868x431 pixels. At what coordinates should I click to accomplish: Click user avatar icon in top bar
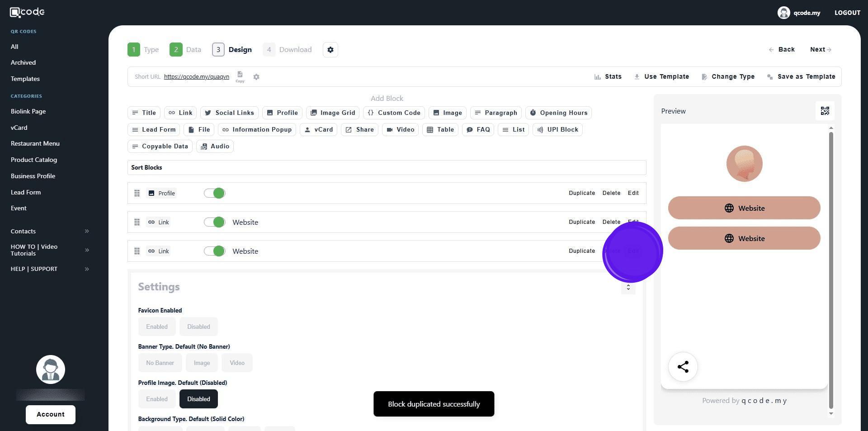[783, 13]
